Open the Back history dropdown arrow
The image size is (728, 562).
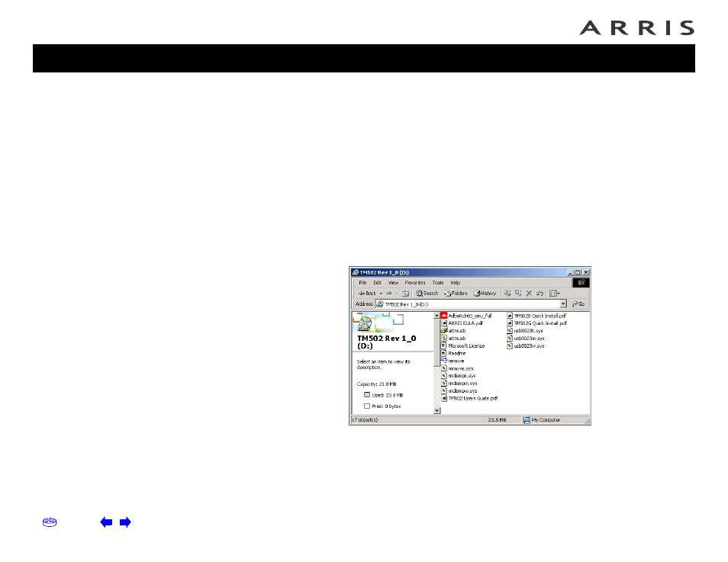382,294
